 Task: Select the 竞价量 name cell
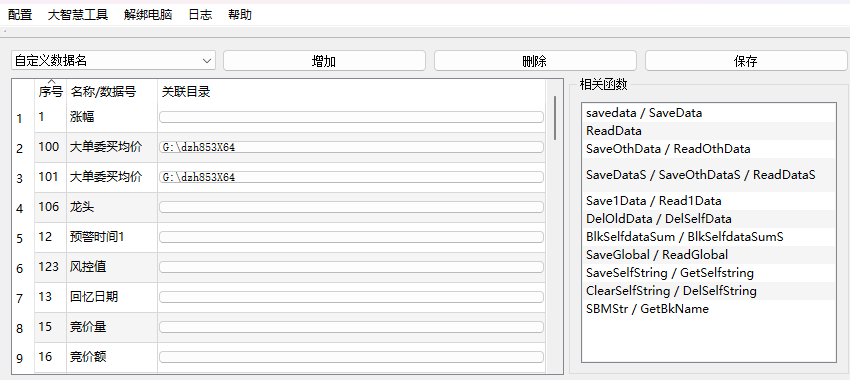(112, 327)
